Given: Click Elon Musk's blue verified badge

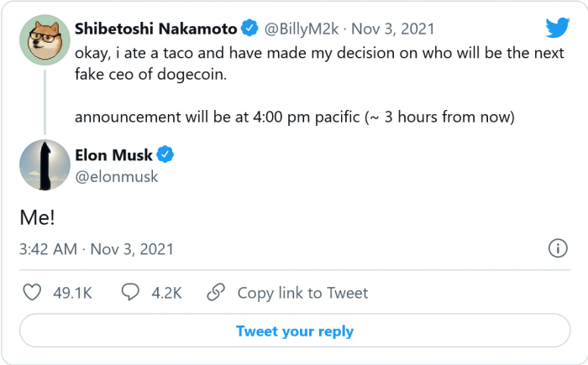Looking at the screenshot, I should point(166,154).
